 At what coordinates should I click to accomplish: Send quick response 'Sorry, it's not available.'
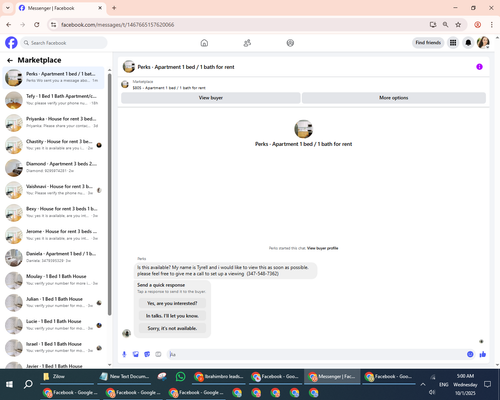pyautogui.click(x=172, y=328)
